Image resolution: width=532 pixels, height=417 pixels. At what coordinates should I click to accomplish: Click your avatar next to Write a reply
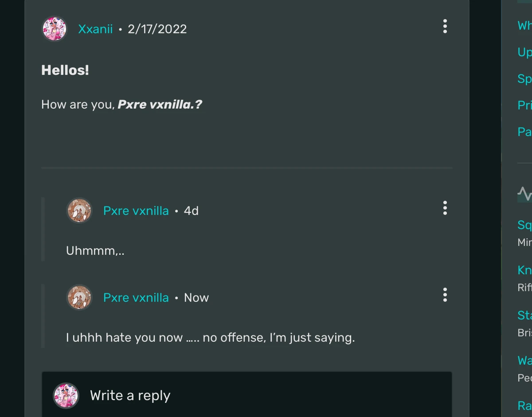tap(66, 395)
